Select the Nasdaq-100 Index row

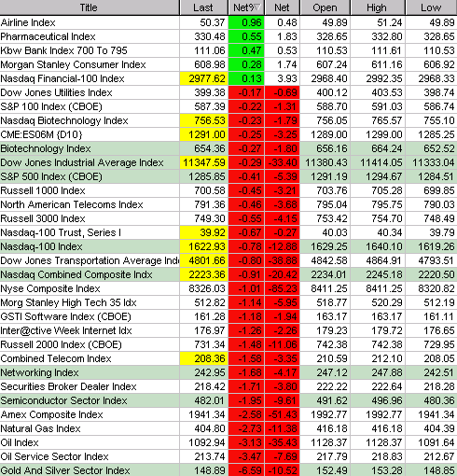click(x=228, y=246)
